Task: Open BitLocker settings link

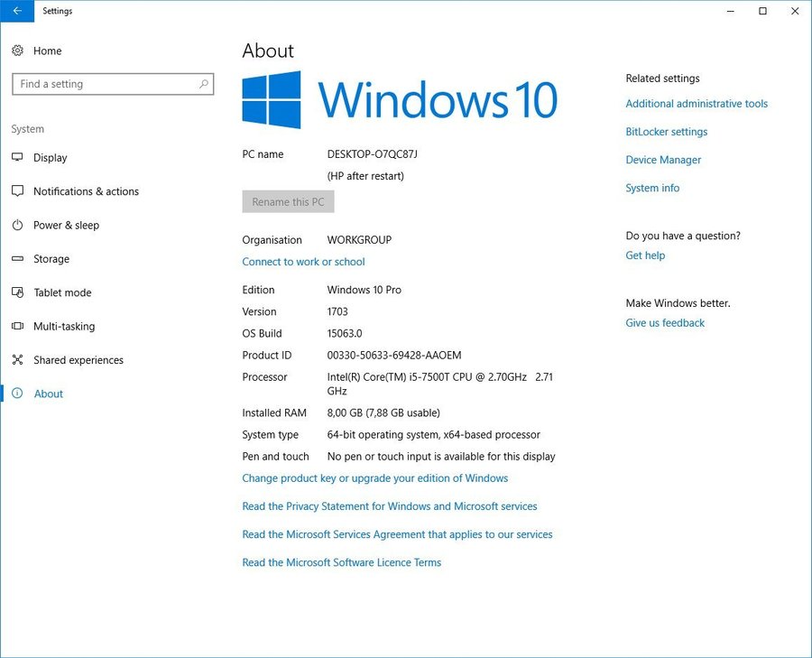Action: [666, 132]
